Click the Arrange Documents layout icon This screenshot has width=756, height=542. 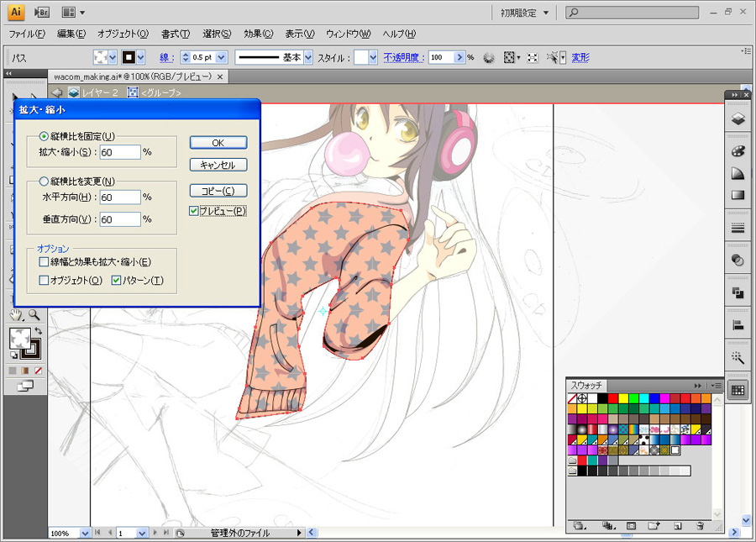pos(69,12)
